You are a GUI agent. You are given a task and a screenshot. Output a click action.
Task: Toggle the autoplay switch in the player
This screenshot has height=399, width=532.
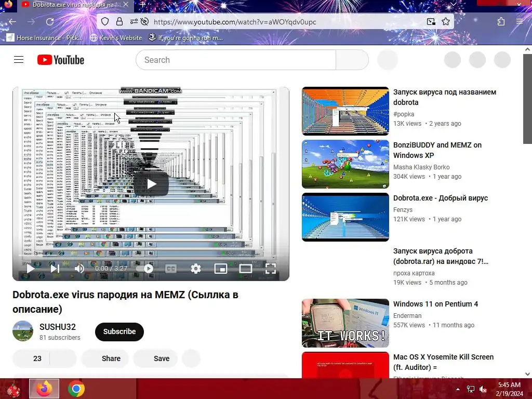[x=144, y=269]
